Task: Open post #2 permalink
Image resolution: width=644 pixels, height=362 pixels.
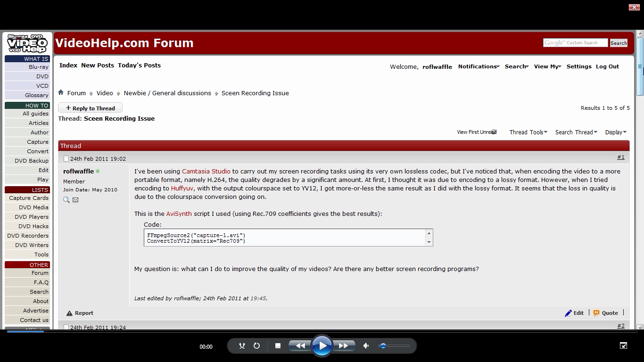Action: [x=620, y=326]
